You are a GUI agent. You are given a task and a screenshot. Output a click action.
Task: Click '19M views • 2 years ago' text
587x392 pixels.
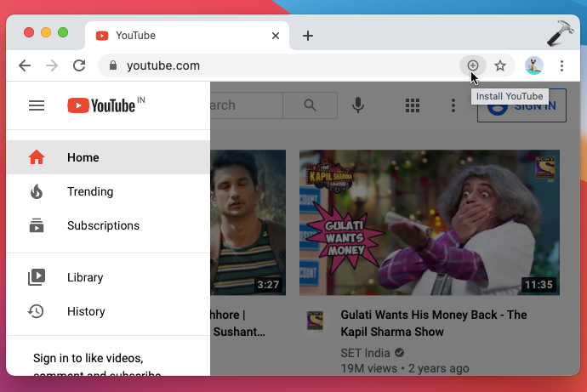coord(405,368)
